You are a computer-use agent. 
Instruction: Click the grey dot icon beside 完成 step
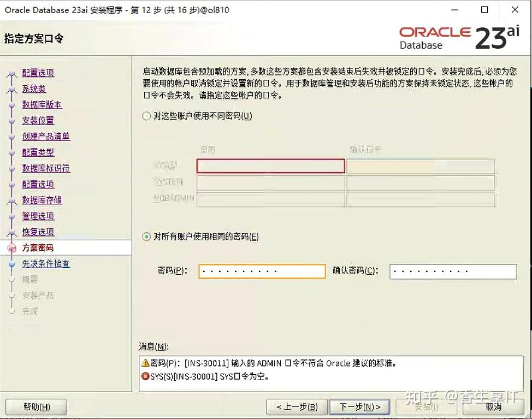[x=12, y=311]
